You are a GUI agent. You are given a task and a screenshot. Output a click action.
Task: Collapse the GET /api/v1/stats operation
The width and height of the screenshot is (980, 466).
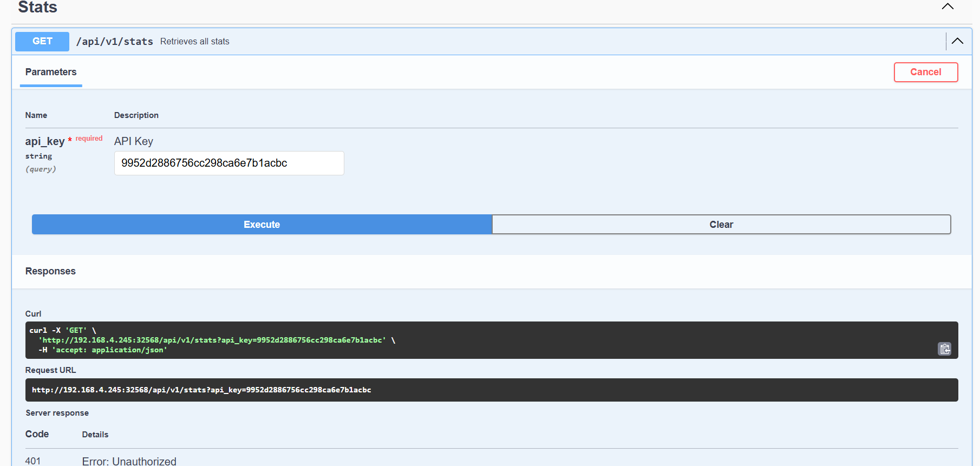click(x=957, y=41)
